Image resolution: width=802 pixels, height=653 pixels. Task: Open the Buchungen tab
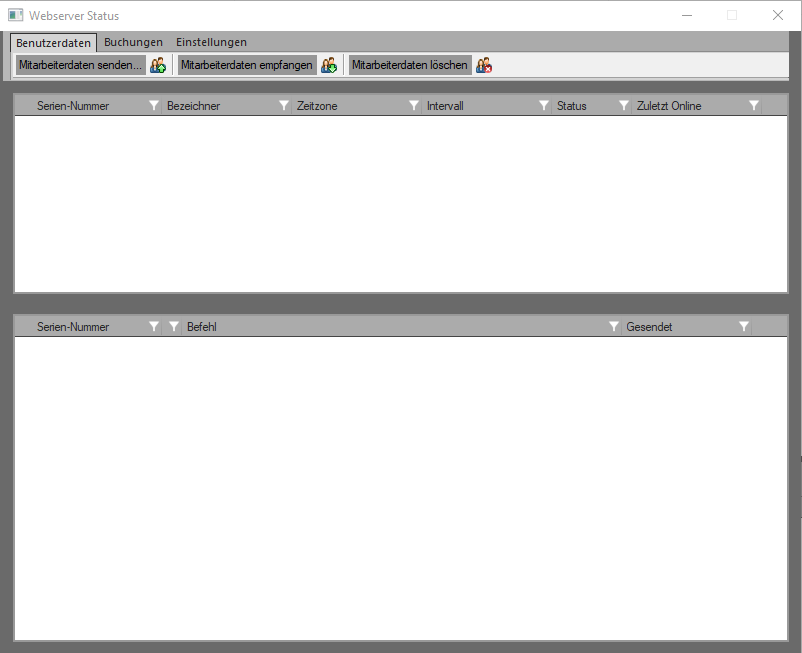(x=133, y=43)
